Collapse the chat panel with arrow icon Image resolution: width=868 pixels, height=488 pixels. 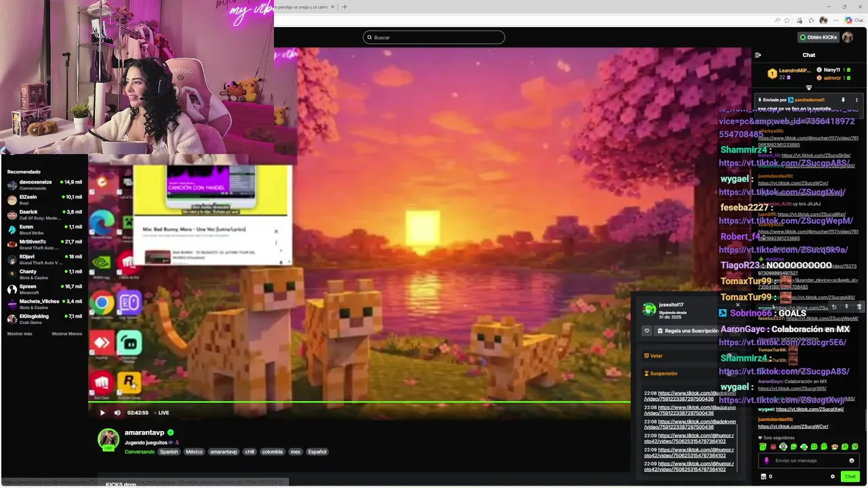[758, 55]
